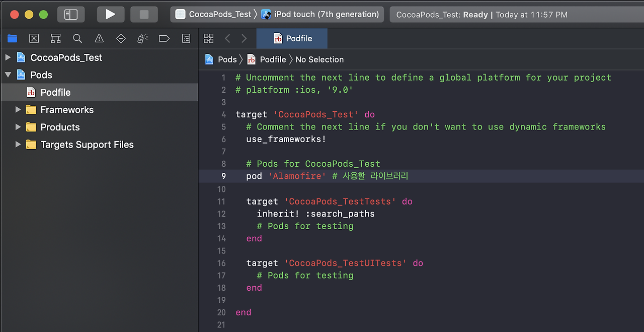Image resolution: width=644 pixels, height=332 pixels.
Task: Select Podfile in the navigator
Action: (x=99, y=92)
